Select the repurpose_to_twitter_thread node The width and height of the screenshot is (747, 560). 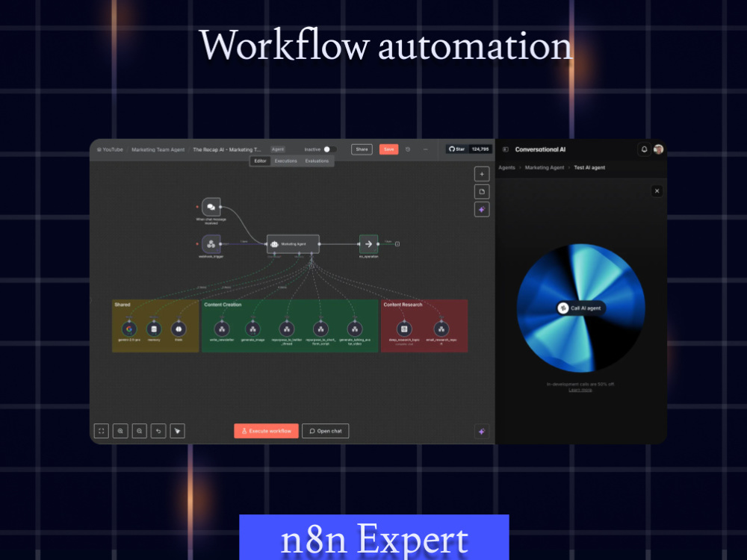286,329
